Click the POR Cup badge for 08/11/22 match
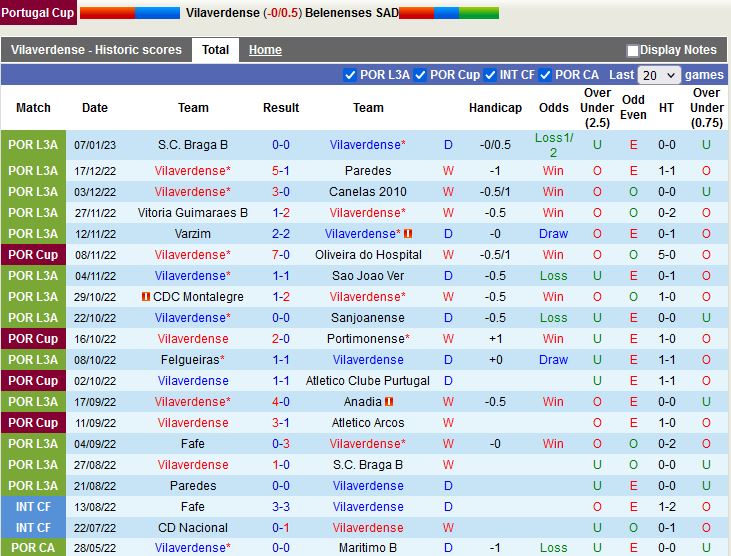The width and height of the screenshot is (731, 556). coord(33,255)
